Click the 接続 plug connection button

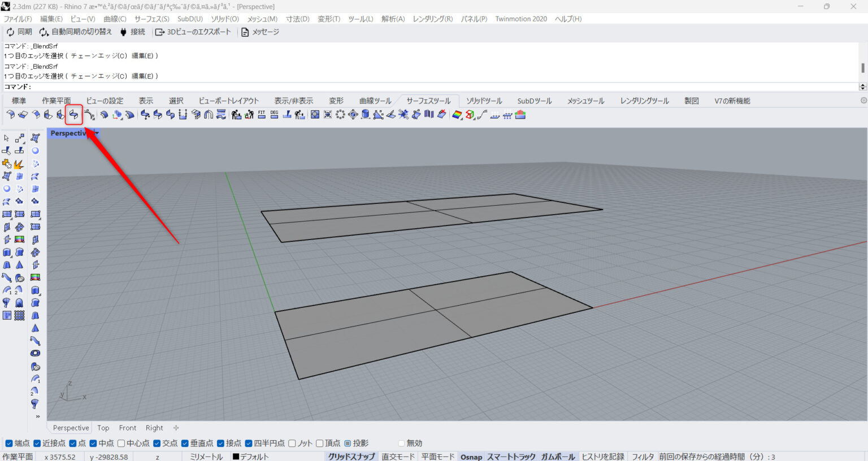coord(132,32)
